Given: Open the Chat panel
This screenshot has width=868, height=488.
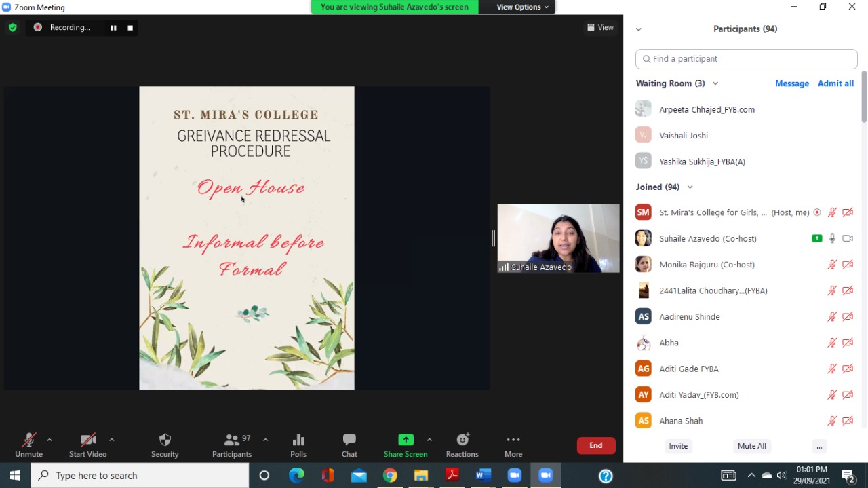Looking at the screenshot, I should (x=349, y=445).
